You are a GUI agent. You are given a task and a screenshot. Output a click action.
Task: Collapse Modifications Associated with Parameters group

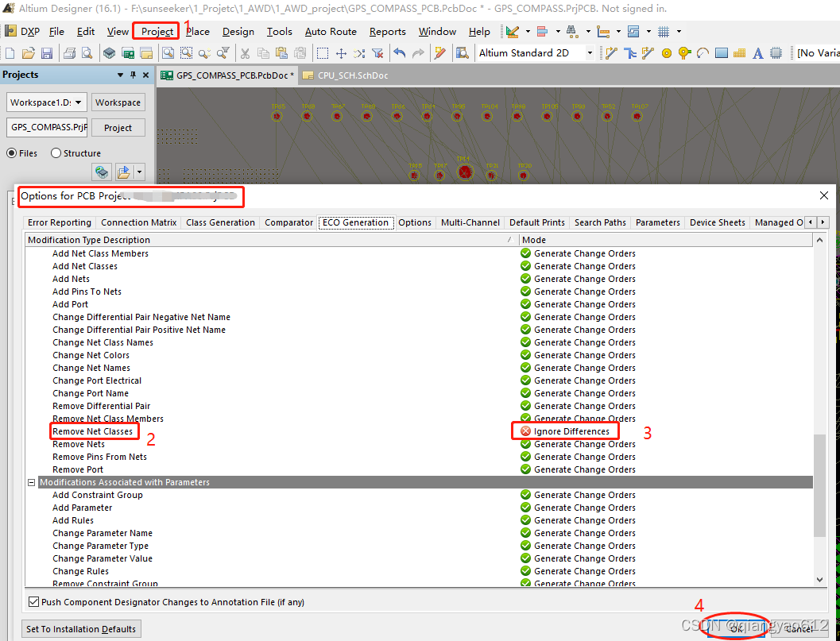32,482
